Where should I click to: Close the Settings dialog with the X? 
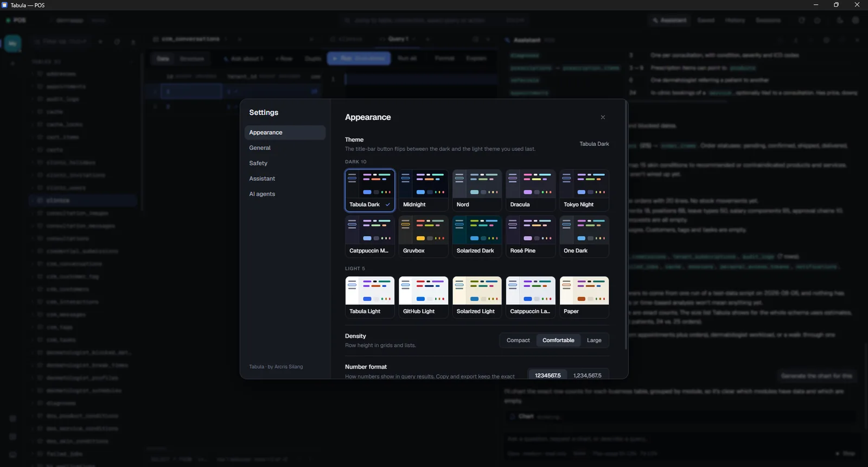pyautogui.click(x=603, y=117)
